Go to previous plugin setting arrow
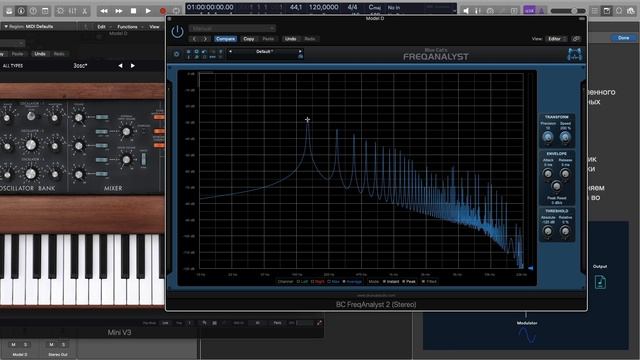 point(194,39)
